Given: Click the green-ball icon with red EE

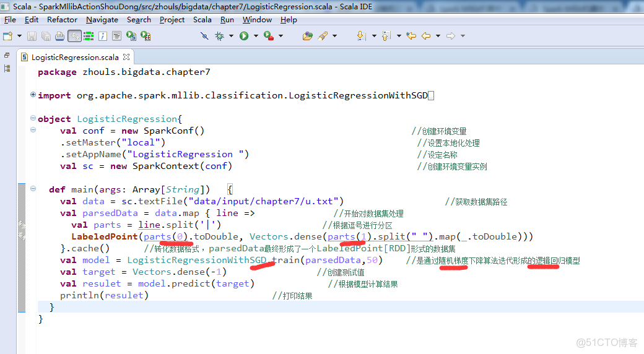Looking at the screenshot, I should click(x=146, y=36).
